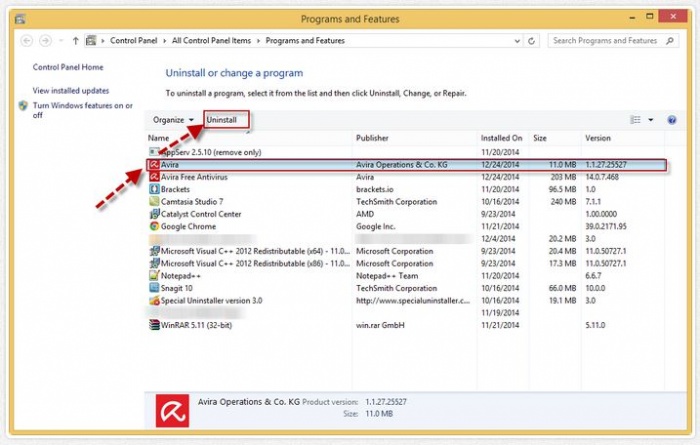This screenshot has width=700, height=445.
Task: Click the Catalyst Control Center icon
Action: 154,214
